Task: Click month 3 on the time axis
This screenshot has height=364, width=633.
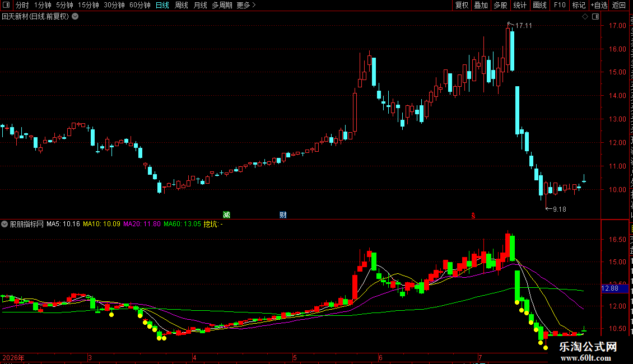Action: coord(90,357)
